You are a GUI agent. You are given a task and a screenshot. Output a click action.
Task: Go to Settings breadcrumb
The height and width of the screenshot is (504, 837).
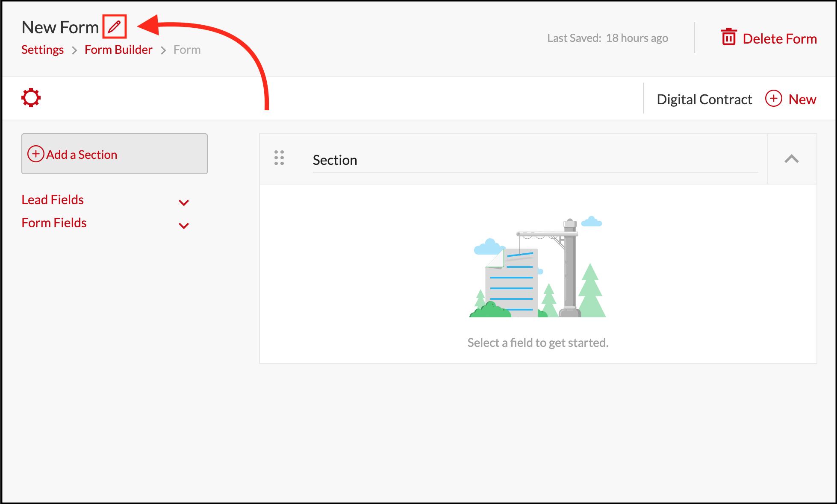(42, 50)
